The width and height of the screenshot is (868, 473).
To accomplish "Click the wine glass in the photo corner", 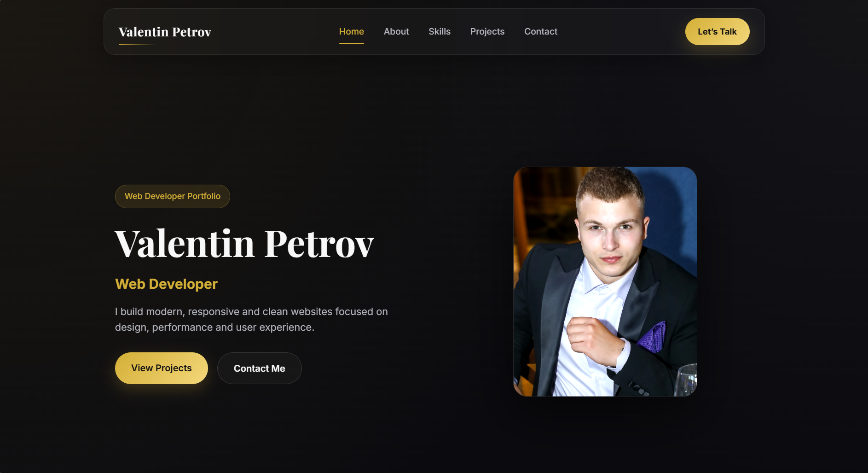I will click(686, 380).
